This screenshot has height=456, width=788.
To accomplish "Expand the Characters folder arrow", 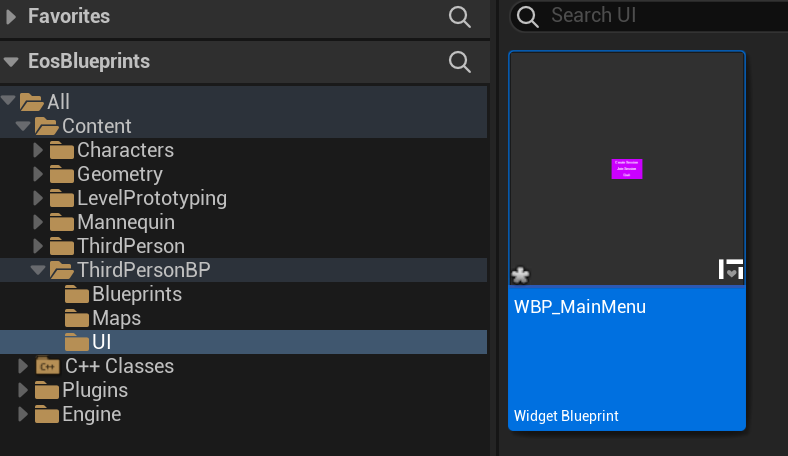I will [x=38, y=150].
